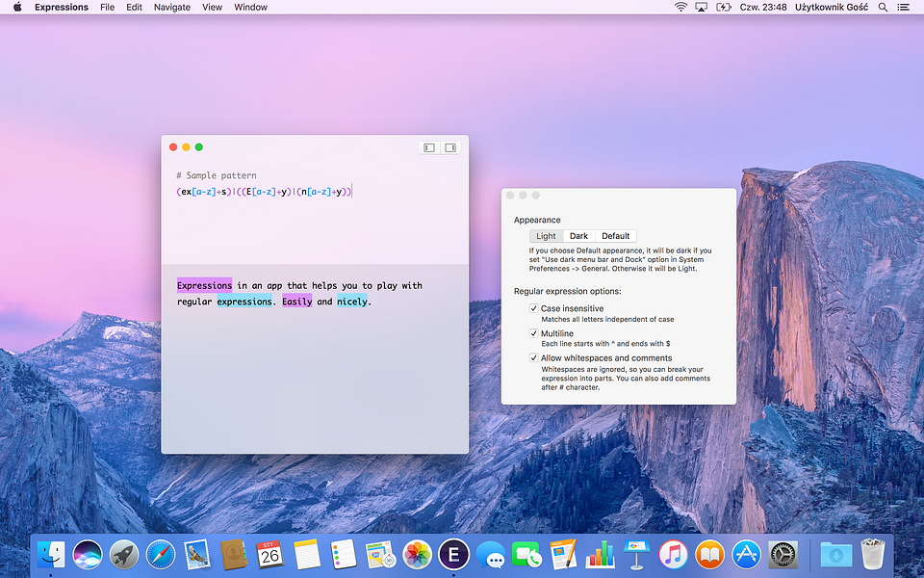Launch Safari from the Dock
Screen dimensions: 924x578
click(161, 555)
